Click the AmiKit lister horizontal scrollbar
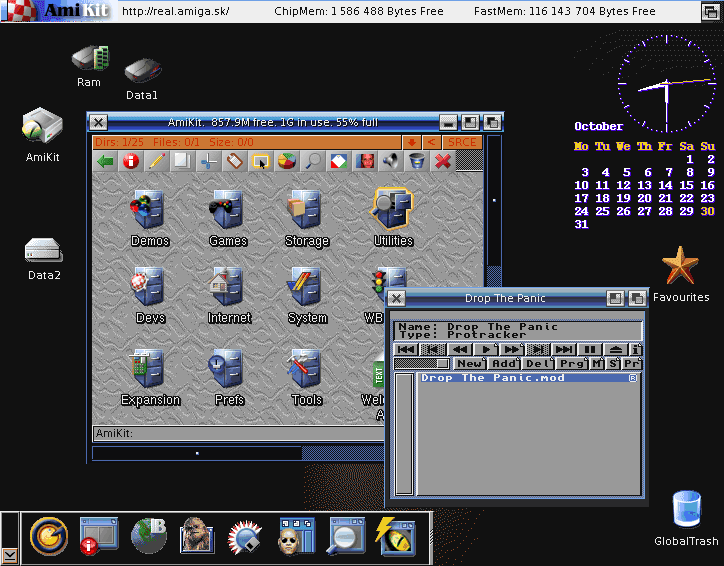 point(238,453)
